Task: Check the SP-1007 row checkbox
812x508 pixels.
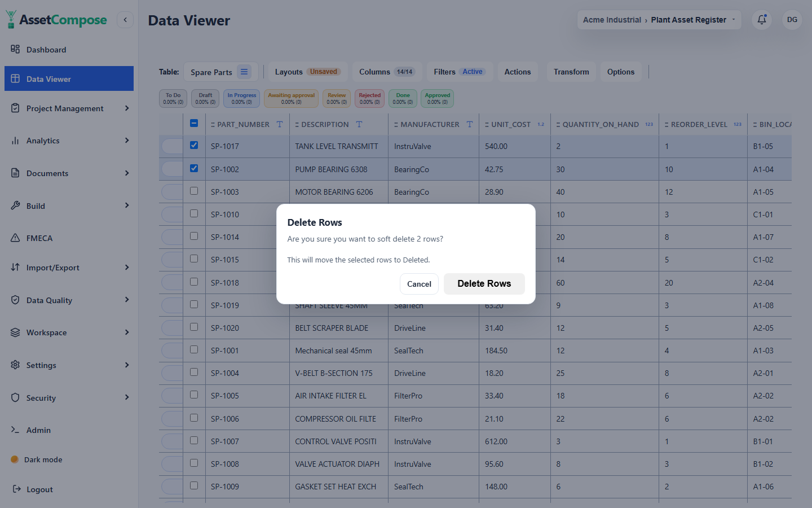Action: point(194,440)
